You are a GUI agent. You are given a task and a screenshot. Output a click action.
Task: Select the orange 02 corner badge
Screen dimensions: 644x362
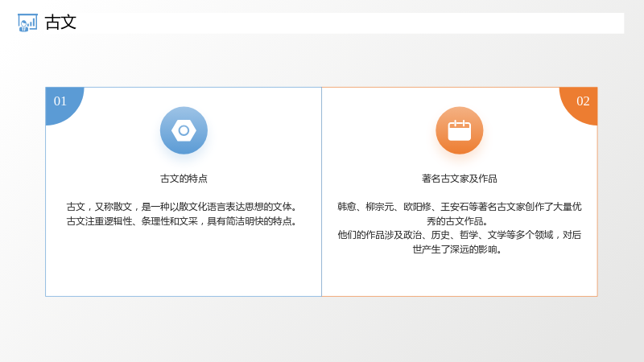pos(580,104)
